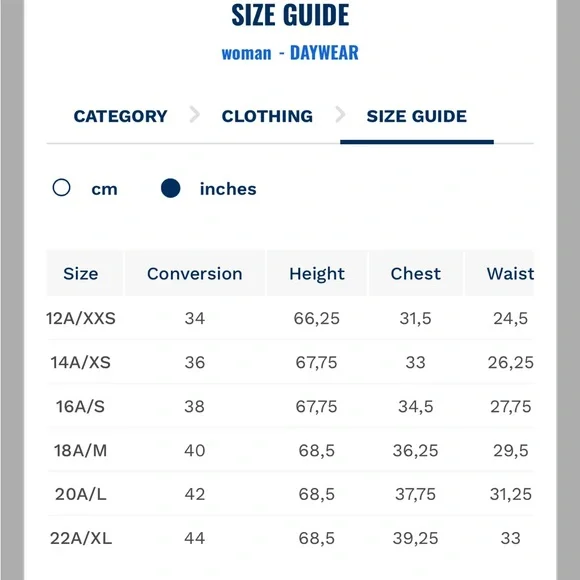
Task: Select the 22A/XL size row
Action: pyautogui.click(x=290, y=538)
